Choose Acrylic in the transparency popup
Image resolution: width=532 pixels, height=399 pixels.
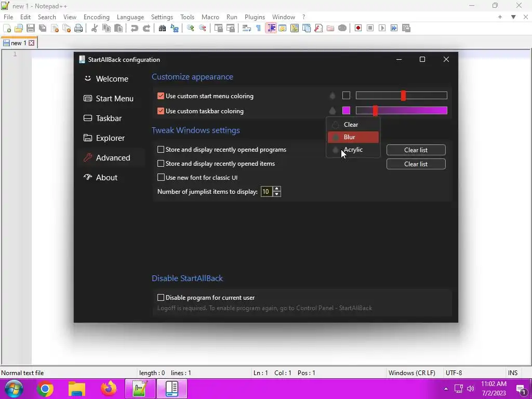click(x=353, y=150)
